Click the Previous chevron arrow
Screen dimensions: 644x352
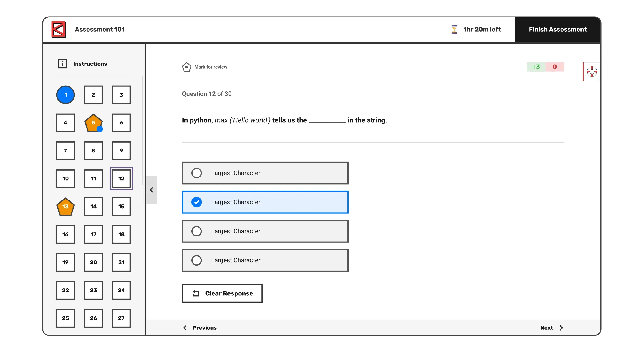tap(185, 328)
